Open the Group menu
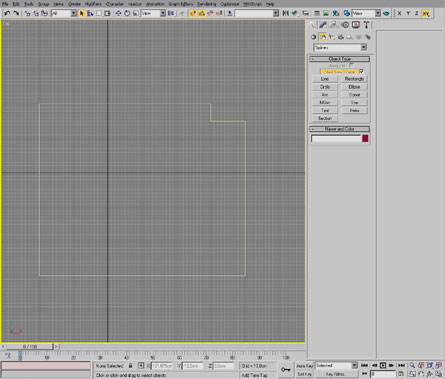Image resolution: width=445 pixels, height=379 pixels. 43,4
